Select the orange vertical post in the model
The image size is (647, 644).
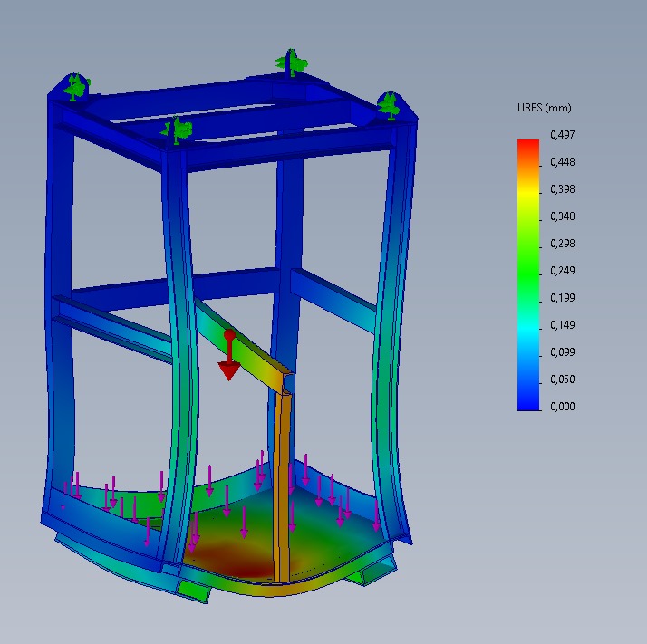pyautogui.click(x=284, y=480)
